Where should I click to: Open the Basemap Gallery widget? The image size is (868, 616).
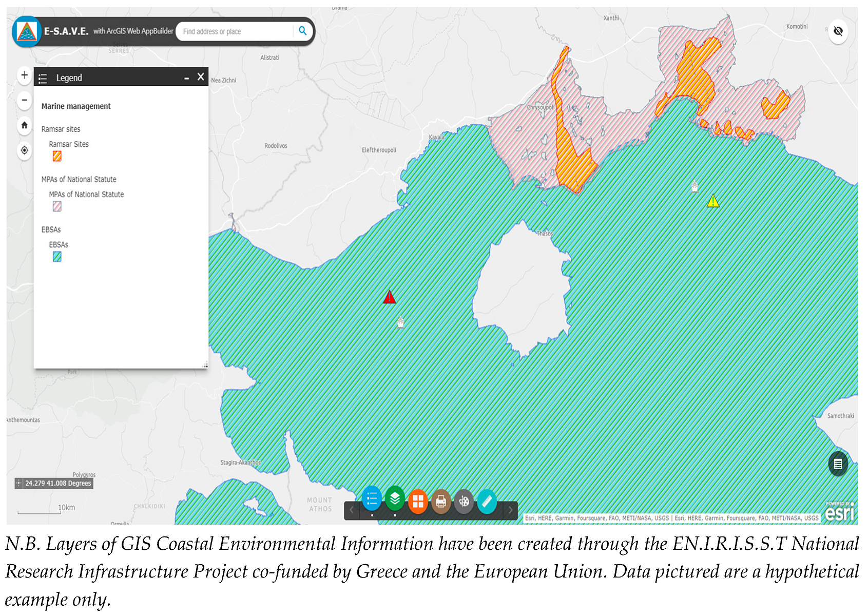pos(418,500)
